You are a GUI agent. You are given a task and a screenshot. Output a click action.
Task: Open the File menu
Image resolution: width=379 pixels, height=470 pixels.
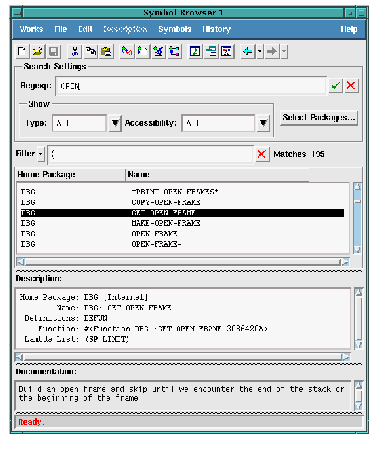pos(60,29)
